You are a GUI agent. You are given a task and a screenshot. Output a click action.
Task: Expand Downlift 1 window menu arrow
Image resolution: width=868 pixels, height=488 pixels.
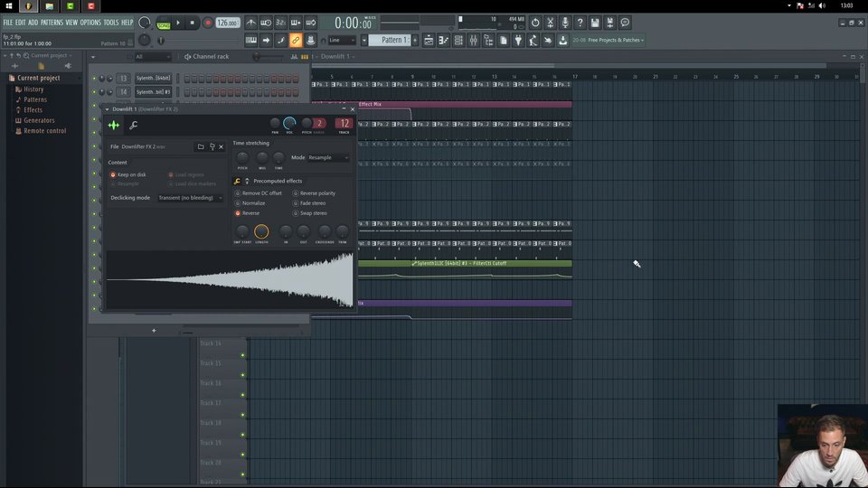pyautogui.click(x=107, y=109)
